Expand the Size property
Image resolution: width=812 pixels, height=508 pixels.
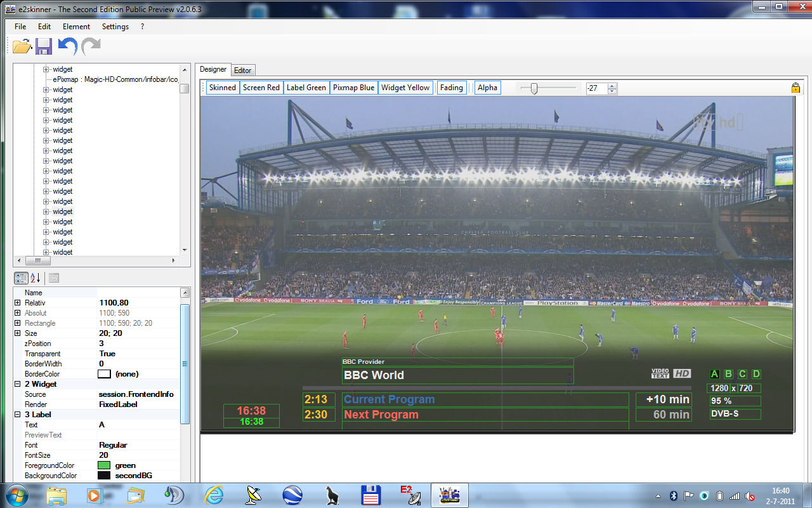tap(18, 333)
